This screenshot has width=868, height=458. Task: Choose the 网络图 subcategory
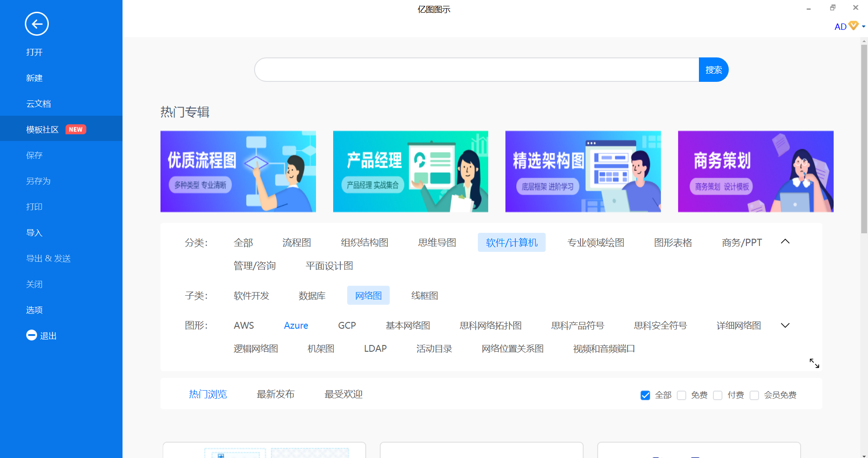pos(368,296)
